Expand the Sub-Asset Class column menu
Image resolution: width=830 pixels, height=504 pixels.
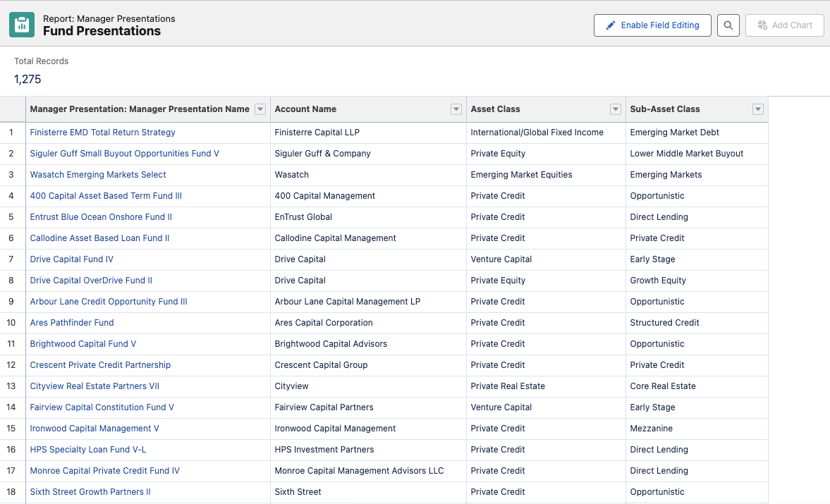click(x=758, y=109)
